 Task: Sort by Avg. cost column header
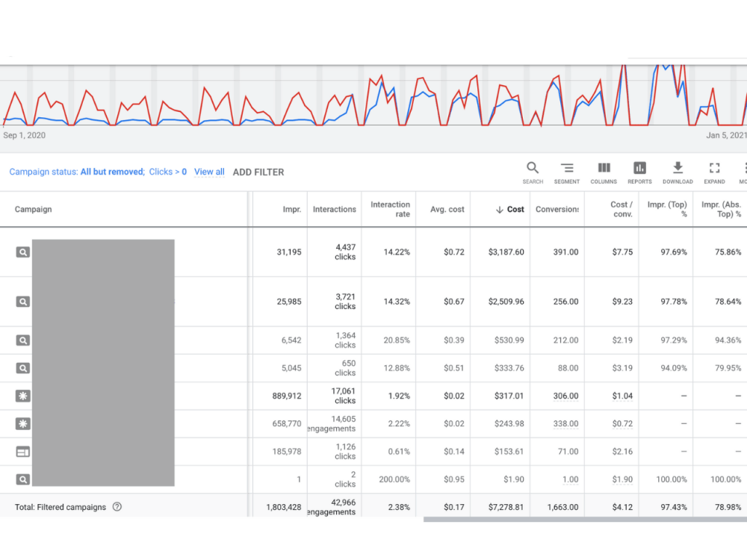pyautogui.click(x=447, y=209)
